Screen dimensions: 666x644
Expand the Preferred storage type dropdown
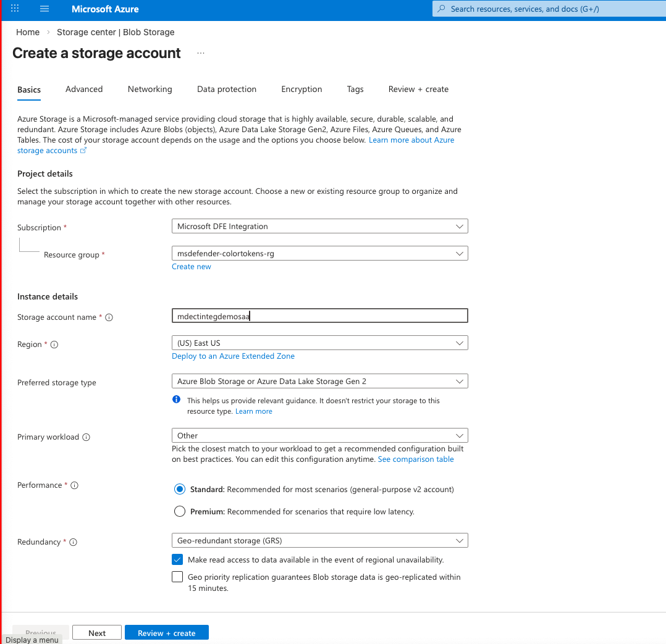point(319,382)
